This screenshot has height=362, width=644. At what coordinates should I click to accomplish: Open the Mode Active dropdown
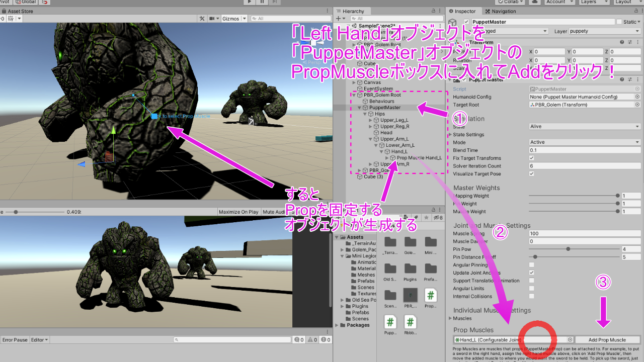585,142
